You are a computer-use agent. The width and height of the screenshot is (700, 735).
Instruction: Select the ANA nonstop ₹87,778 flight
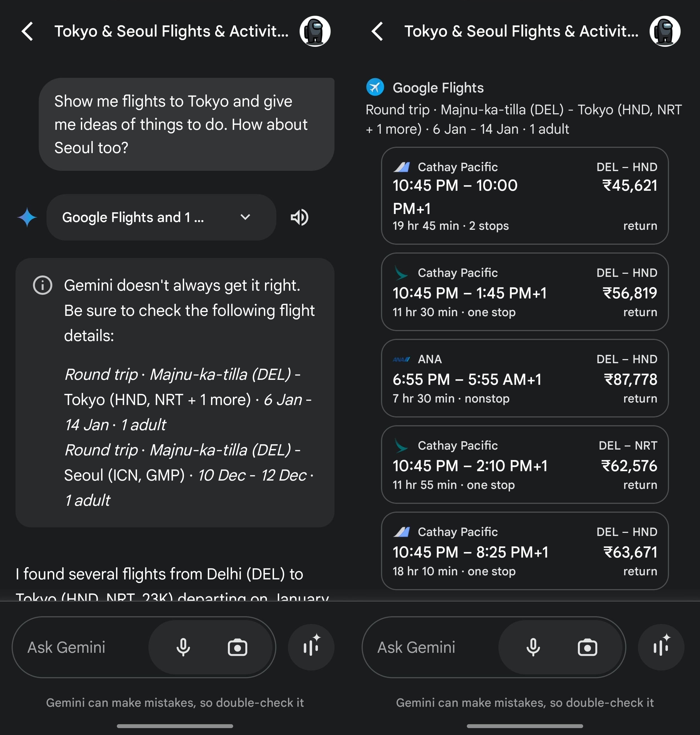[x=525, y=378]
